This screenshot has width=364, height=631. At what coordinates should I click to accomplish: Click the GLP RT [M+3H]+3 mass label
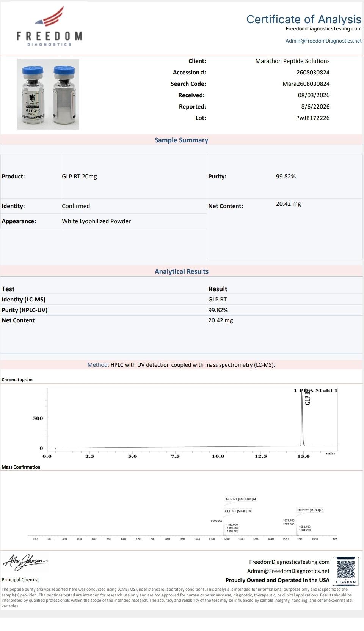click(310, 510)
